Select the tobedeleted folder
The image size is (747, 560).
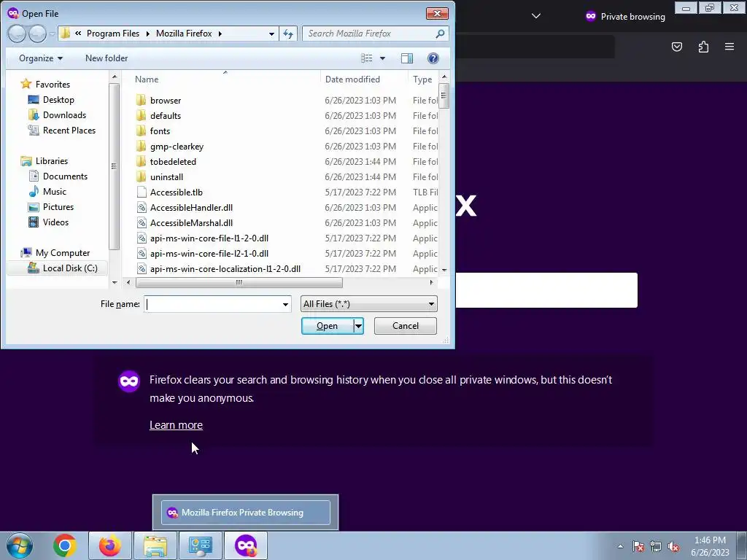tap(173, 161)
